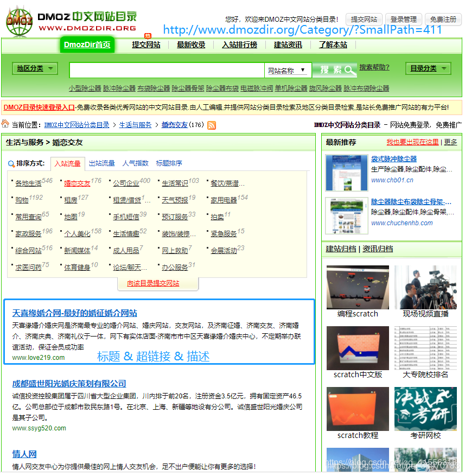Click the 登录管理 button

[x=403, y=20]
